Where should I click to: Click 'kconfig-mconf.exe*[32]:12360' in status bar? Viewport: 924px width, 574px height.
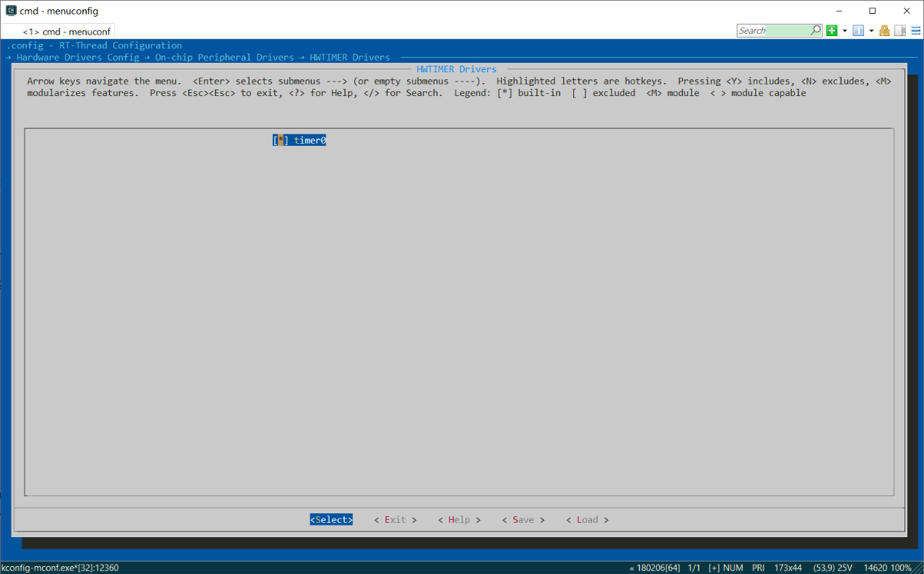click(60, 568)
